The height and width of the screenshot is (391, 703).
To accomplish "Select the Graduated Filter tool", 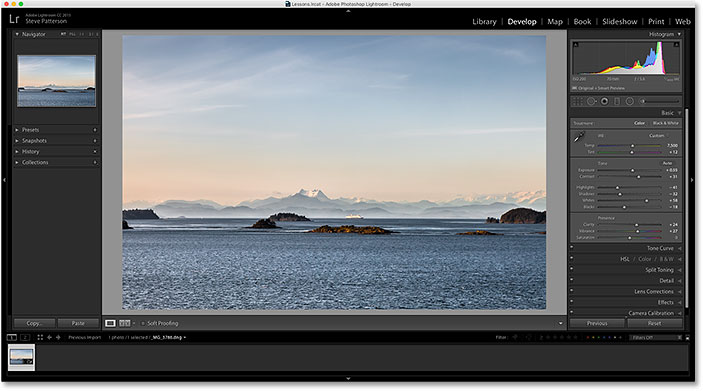I will coord(617,101).
